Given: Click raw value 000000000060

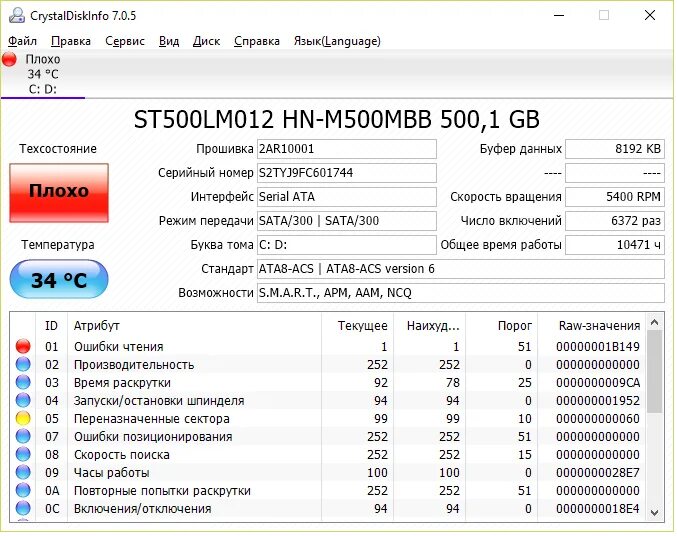Looking at the screenshot, I should tap(598, 419).
